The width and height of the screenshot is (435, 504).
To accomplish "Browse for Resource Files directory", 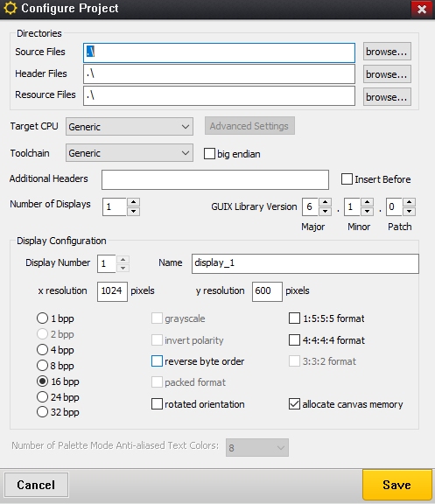I will point(387,97).
